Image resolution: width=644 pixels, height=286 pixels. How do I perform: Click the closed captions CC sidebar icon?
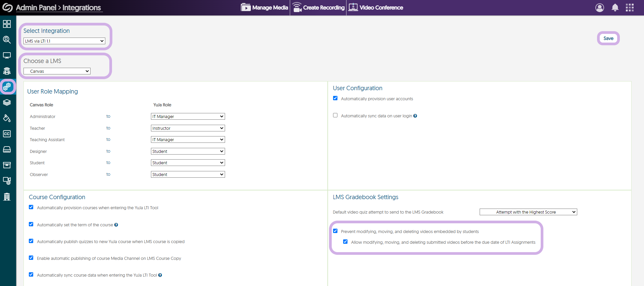pyautogui.click(x=7, y=134)
